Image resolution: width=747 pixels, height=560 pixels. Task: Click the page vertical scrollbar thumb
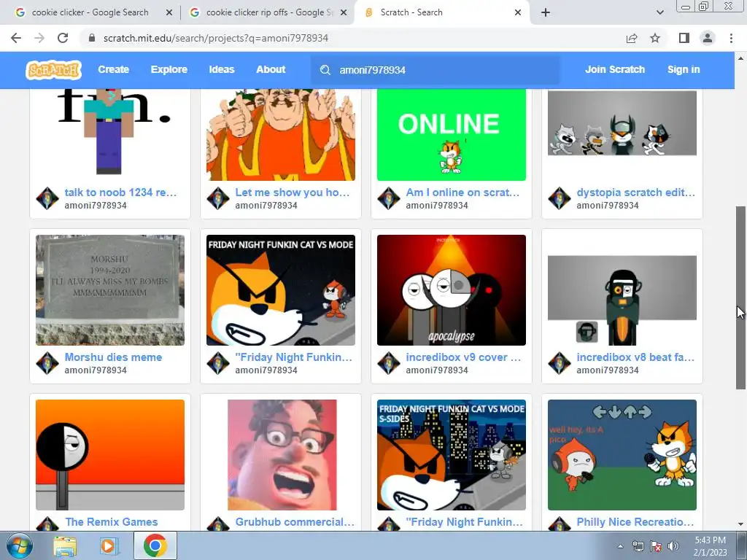740,297
